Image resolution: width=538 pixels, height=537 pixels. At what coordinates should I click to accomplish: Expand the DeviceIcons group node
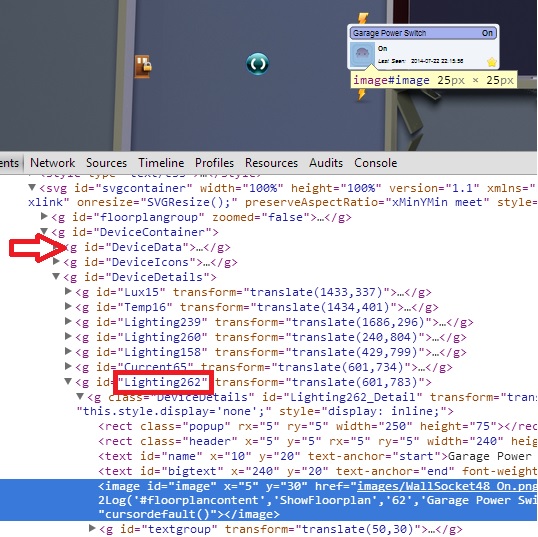tap(56, 261)
